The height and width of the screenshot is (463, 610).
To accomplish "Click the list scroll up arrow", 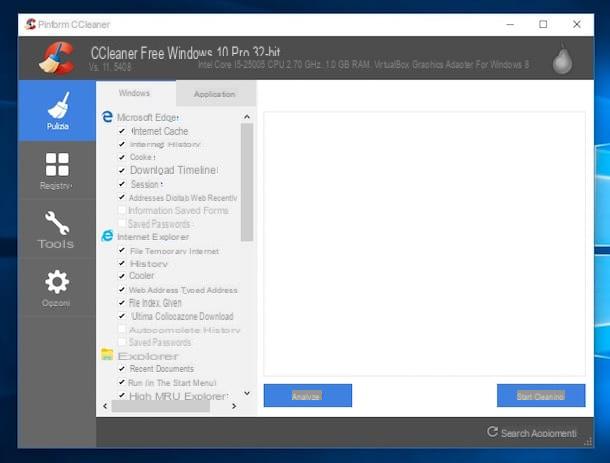I will (247, 117).
